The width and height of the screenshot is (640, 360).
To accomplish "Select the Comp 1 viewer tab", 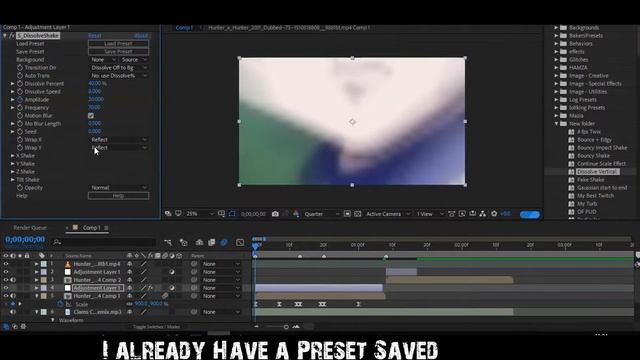I will point(184,28).
